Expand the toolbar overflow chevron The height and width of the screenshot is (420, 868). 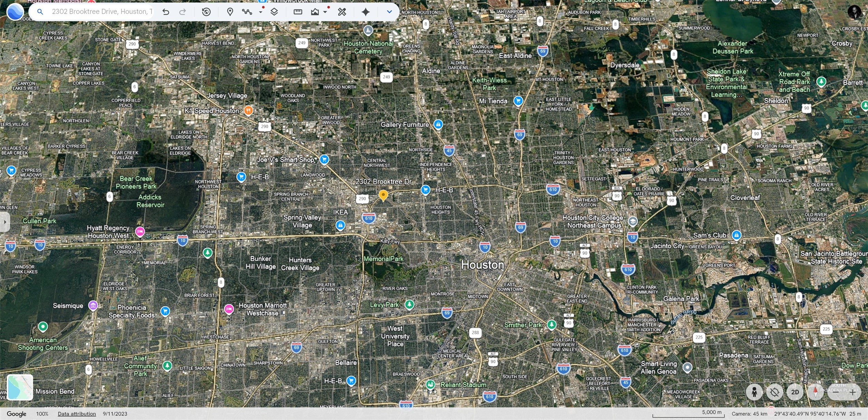point(389,12)
